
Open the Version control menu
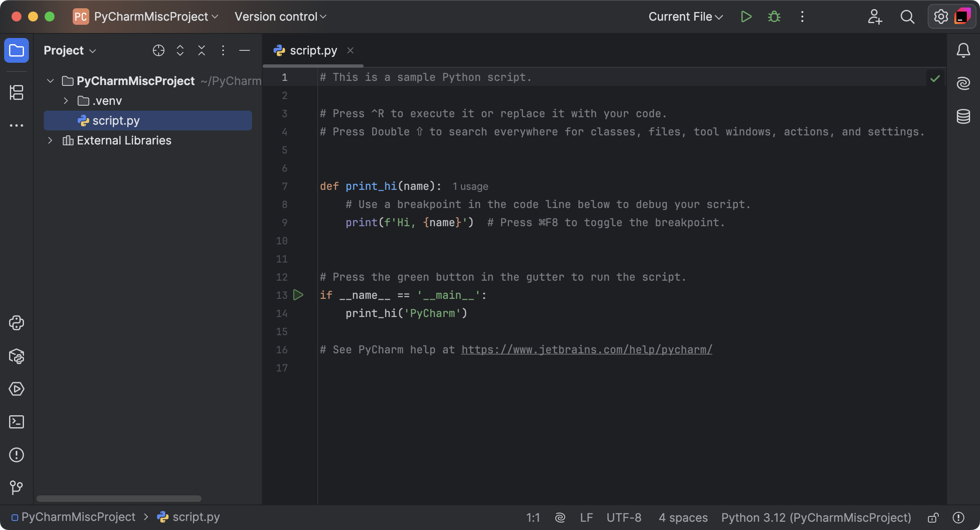(281, 17)
